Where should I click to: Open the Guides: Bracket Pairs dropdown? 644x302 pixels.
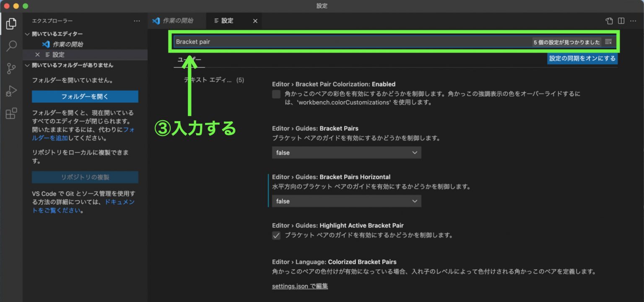346,153
